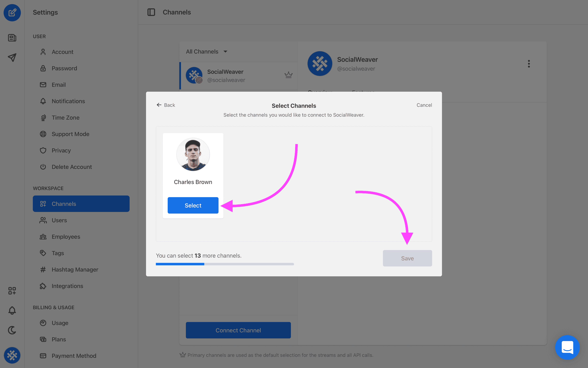Open Support Mode settings
This screenshot has width=588, height=368.
click(81, 134)
